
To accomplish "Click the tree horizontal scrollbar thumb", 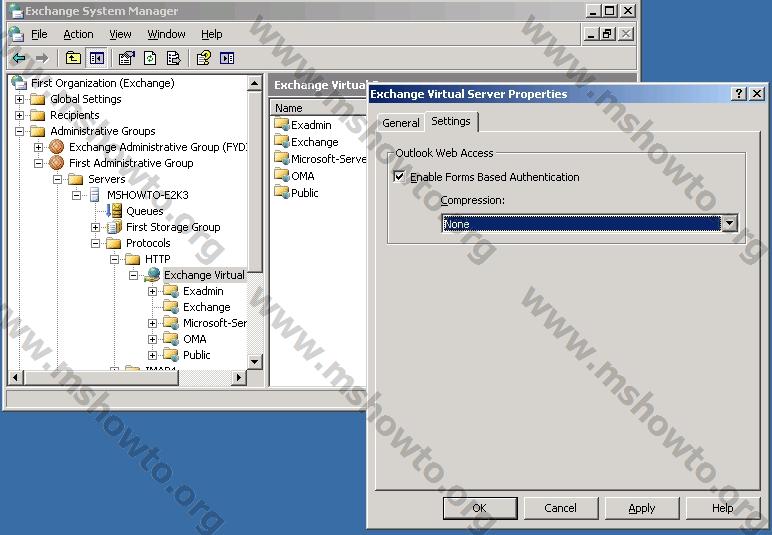I will click(x=101, y=378).
